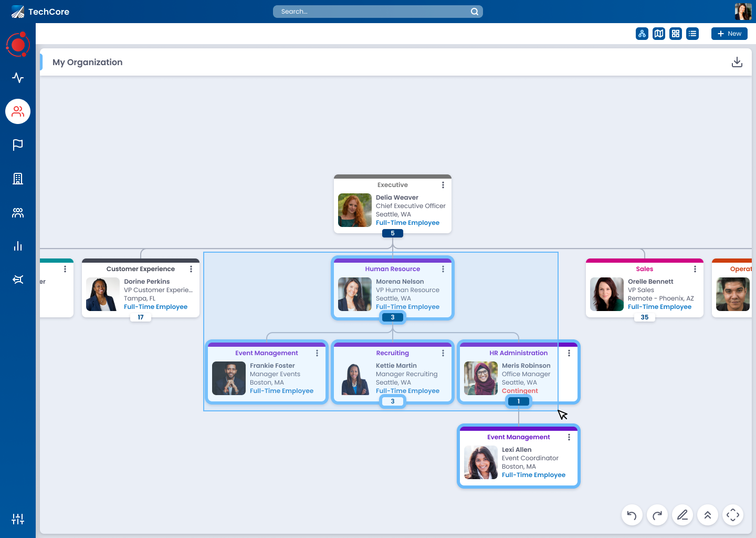Open the pencil edit tool
The width and height of the screenshot is (756, 538).
pyautogui.click(x=682, y=515)
